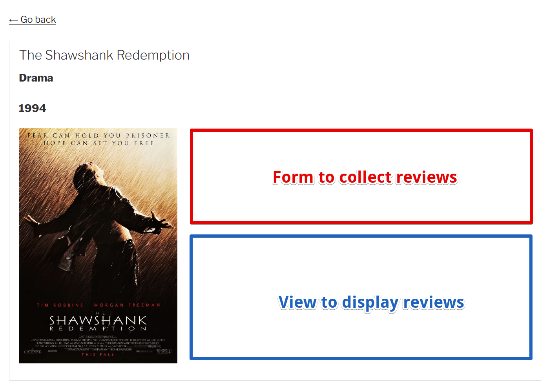Click the Castle Rock logo on poster
This screenshot has height=392, width=549.
point(33,352)
